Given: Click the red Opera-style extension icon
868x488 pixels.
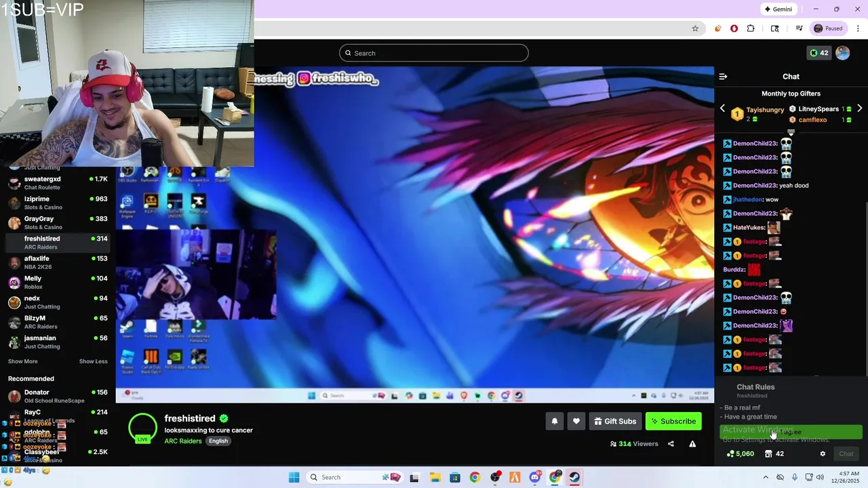Looking at the screenshot, I should point(734,28).
